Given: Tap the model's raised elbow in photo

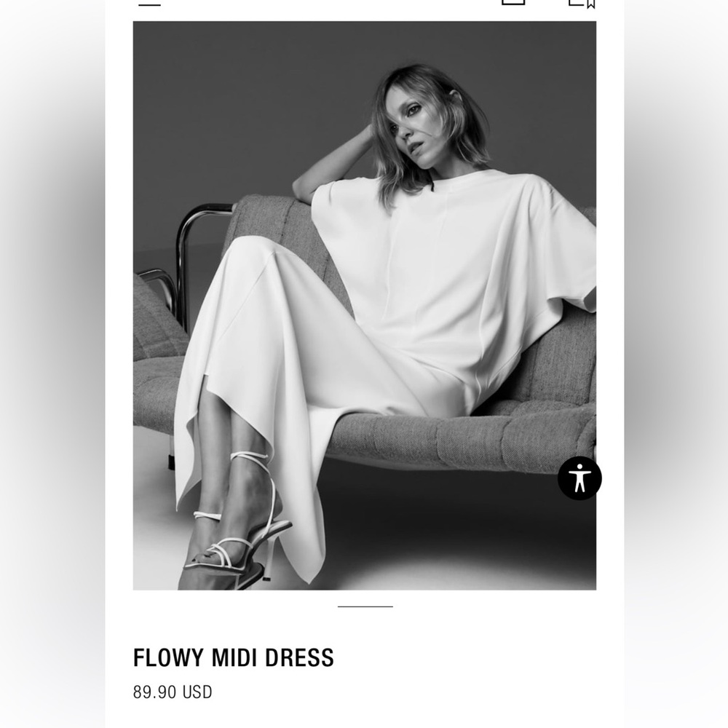Looking at the screenshot, I should click(x=301, y=186).
